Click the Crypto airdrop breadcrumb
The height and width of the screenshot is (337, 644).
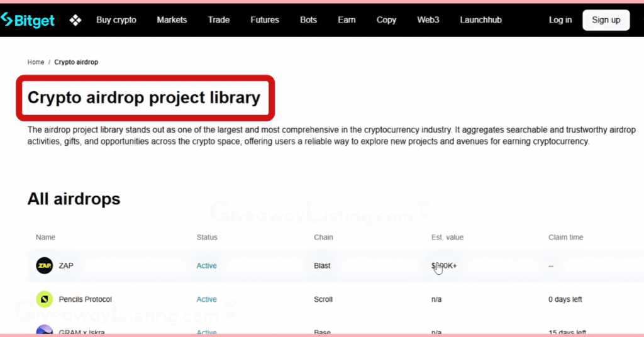(76, 62)
